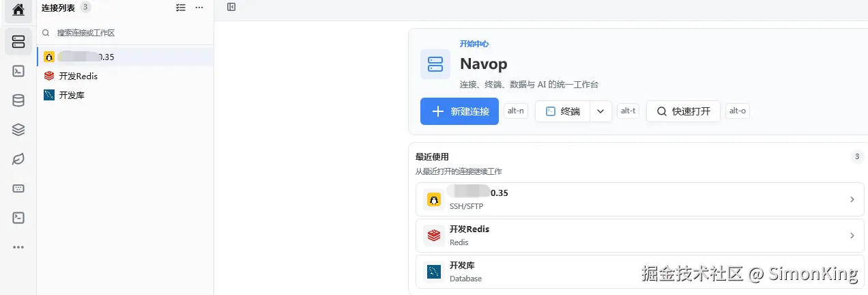The image size is (868, 295).
Task: Click the 连接列表 title
Action: pos(58,8)
